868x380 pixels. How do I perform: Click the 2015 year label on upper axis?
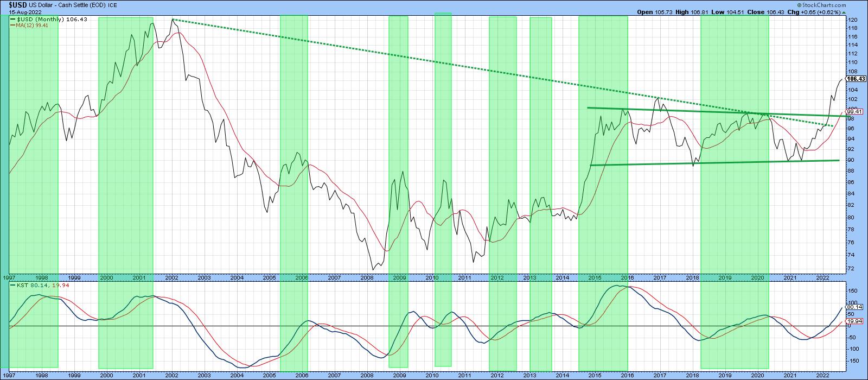pos(595,277)
